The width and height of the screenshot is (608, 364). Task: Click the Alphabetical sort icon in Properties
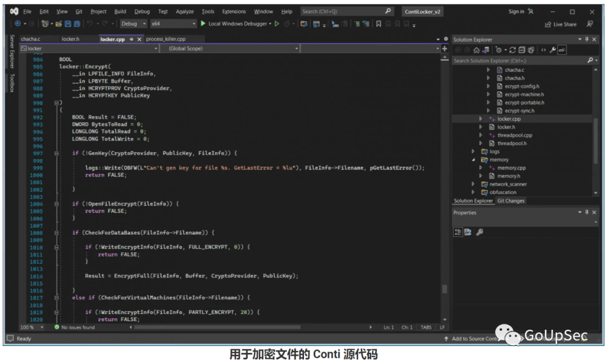coord(468,232)
